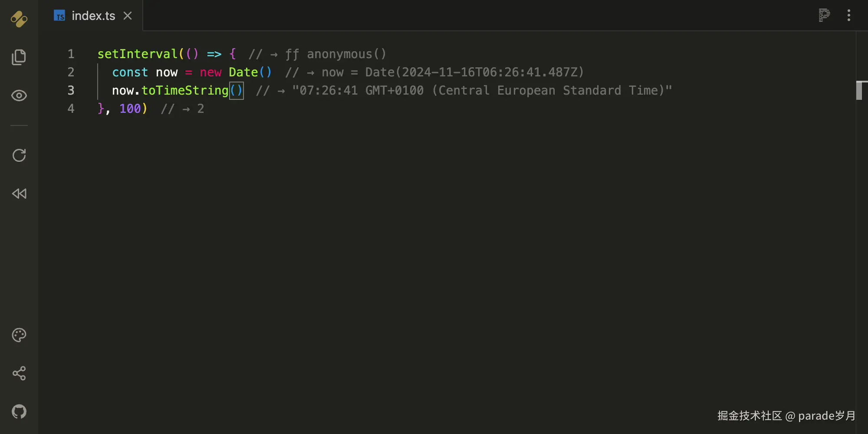Open the GitHub icon at sidebar bottom

tap(19, 411)
